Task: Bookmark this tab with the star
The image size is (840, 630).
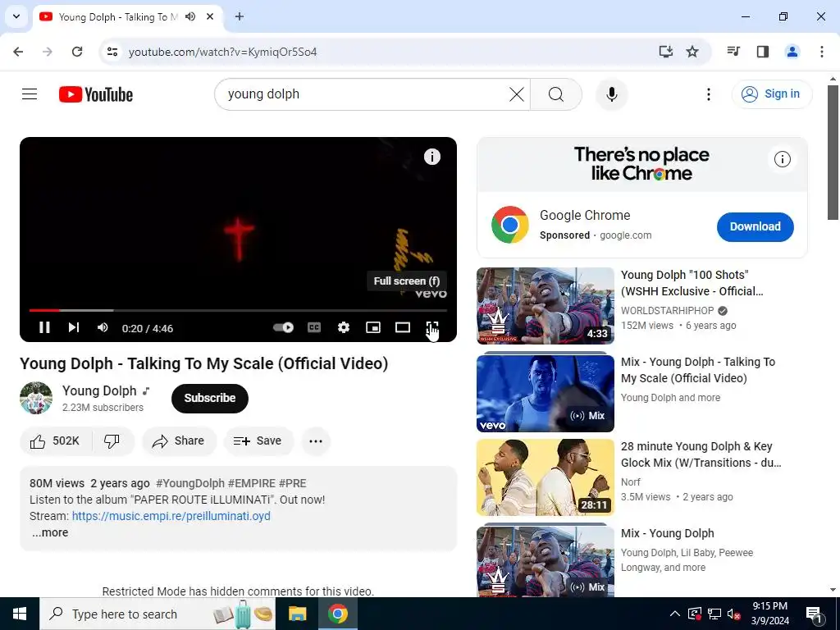Action: click(x=692, y=52)
